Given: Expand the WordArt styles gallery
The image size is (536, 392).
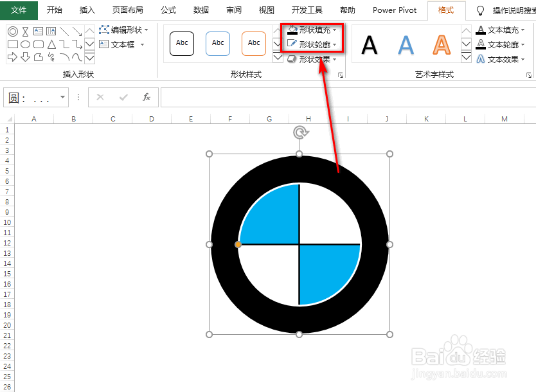Looking at the screenshot, I should click(x=466, y=57).
